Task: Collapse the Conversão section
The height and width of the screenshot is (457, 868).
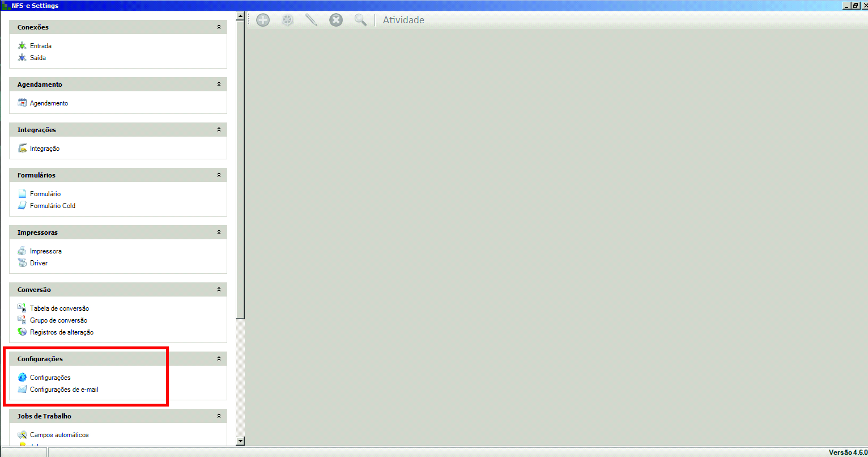Action: (219, 290)
